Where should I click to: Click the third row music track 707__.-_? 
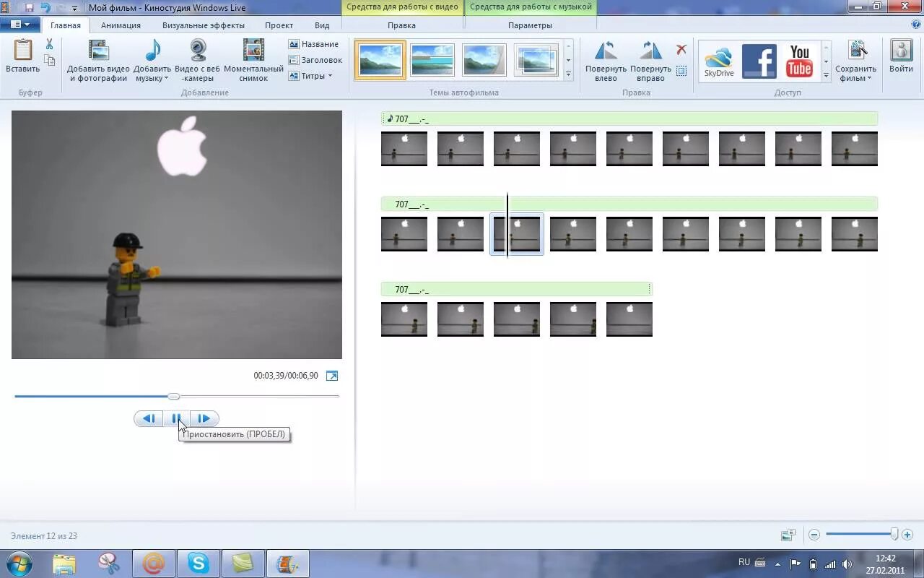[x=516, y=290]
